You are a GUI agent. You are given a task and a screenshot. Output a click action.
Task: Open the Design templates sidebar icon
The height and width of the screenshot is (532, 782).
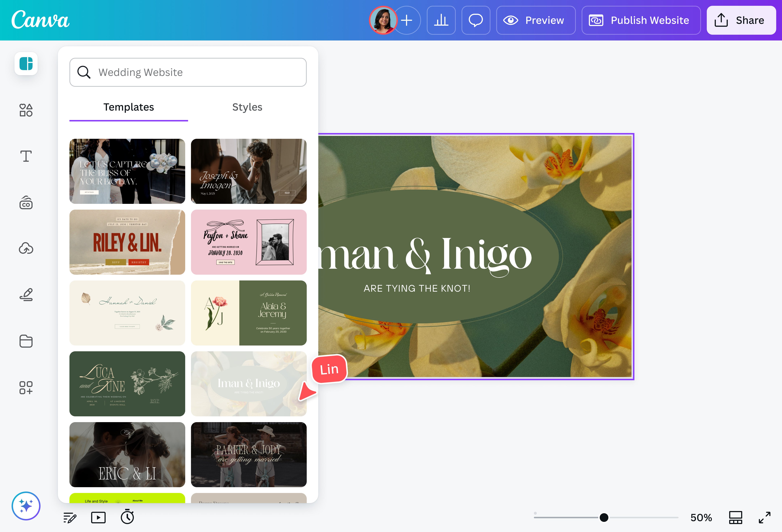pyautogui.click(x=26, y=64)
